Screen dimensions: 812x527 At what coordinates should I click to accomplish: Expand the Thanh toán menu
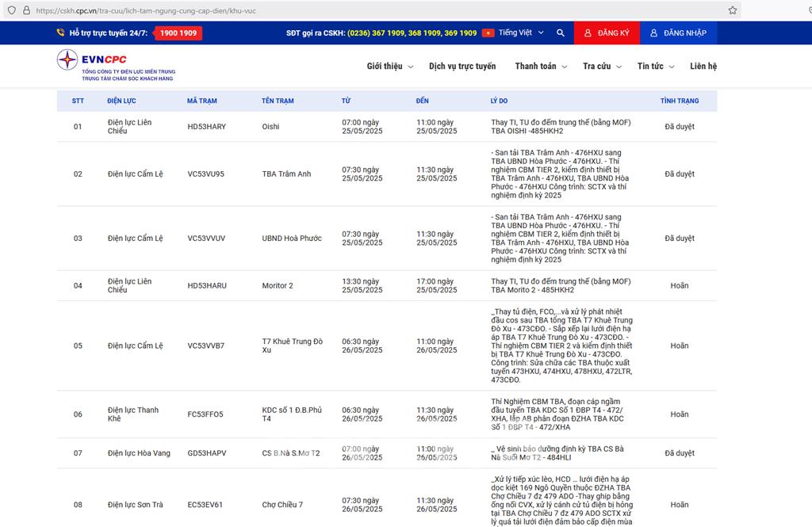coord(539,67)
